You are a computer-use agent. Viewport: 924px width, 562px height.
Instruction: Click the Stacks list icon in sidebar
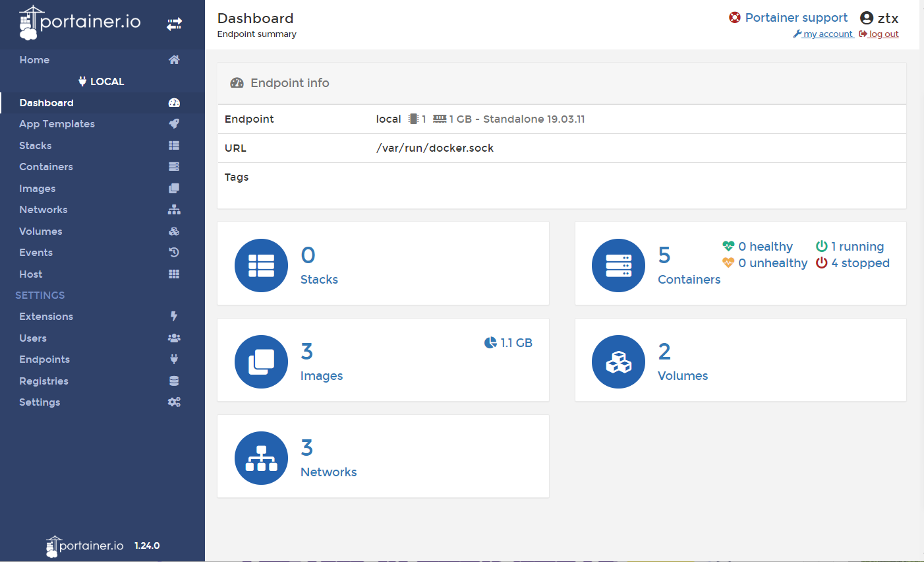coord(174,146)
